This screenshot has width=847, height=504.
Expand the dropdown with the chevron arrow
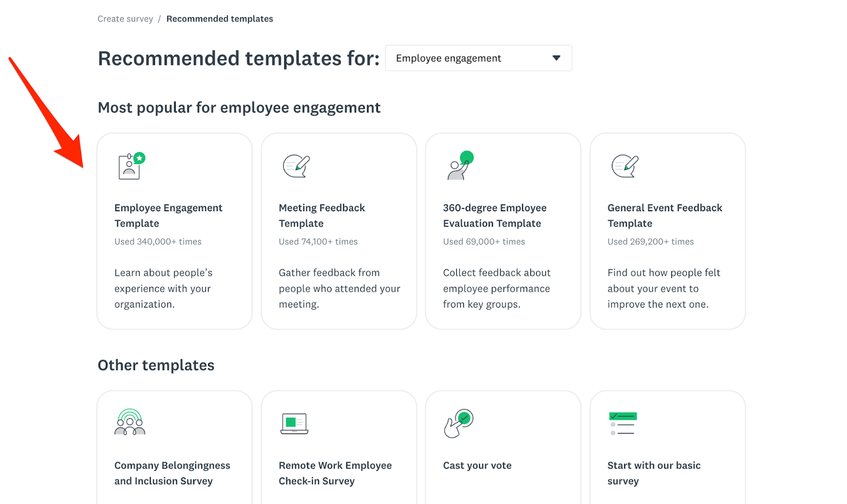pyautogui.click(x=555, y=58)
